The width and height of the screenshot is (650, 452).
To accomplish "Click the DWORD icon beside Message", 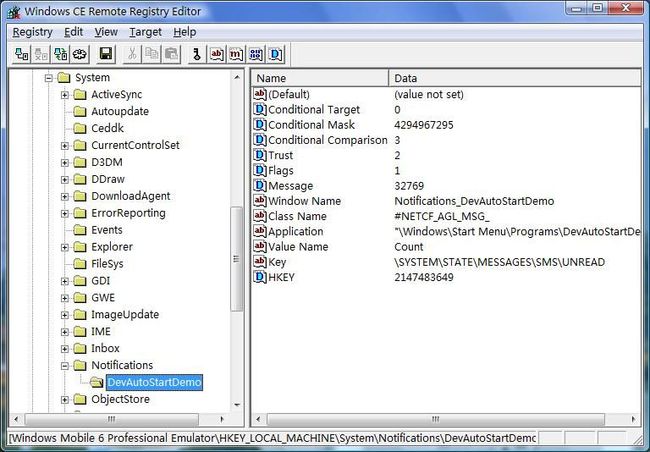I will 260,185.
